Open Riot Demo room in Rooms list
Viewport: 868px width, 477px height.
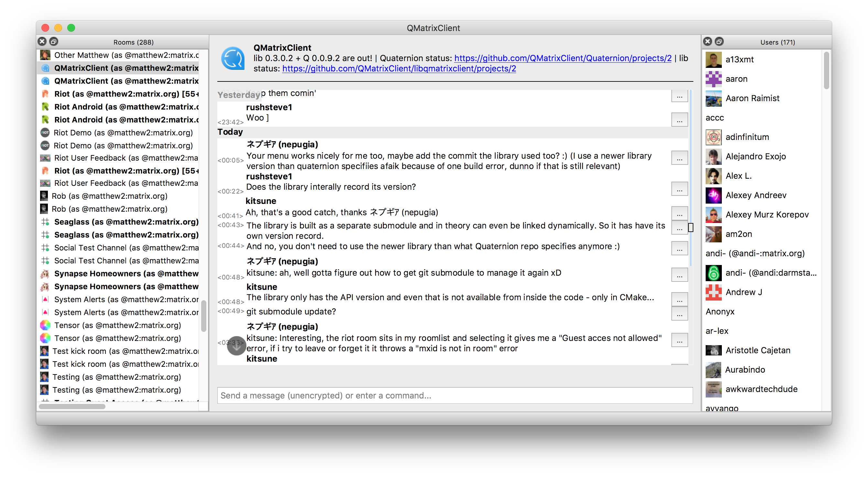pyautogui.click(x=123, y=132)
